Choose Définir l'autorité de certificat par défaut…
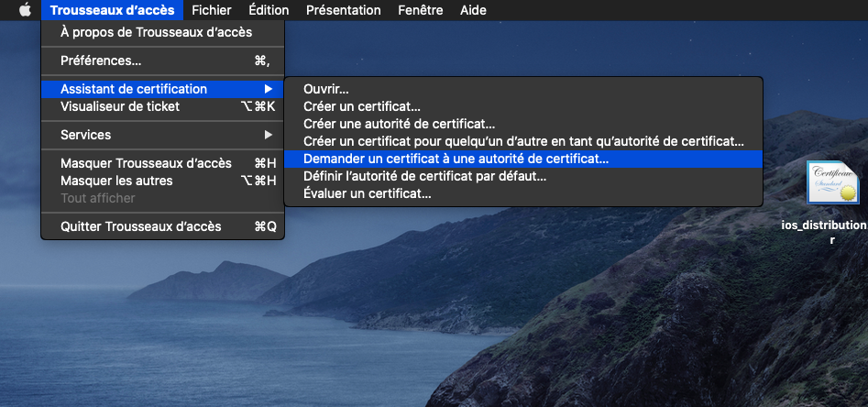Screen dimensions: 868x407 click(523, 177)
